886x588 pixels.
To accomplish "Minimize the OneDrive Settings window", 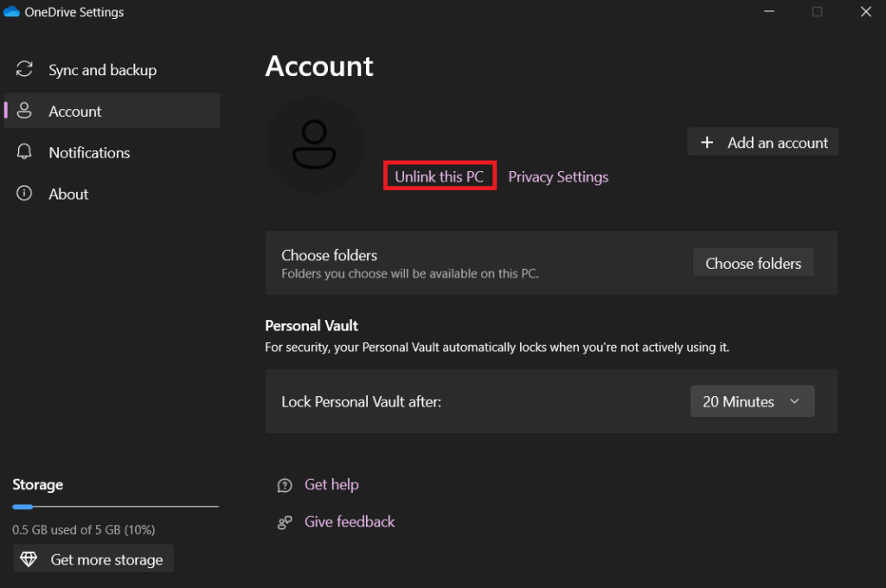I will [x=769, y=11].
